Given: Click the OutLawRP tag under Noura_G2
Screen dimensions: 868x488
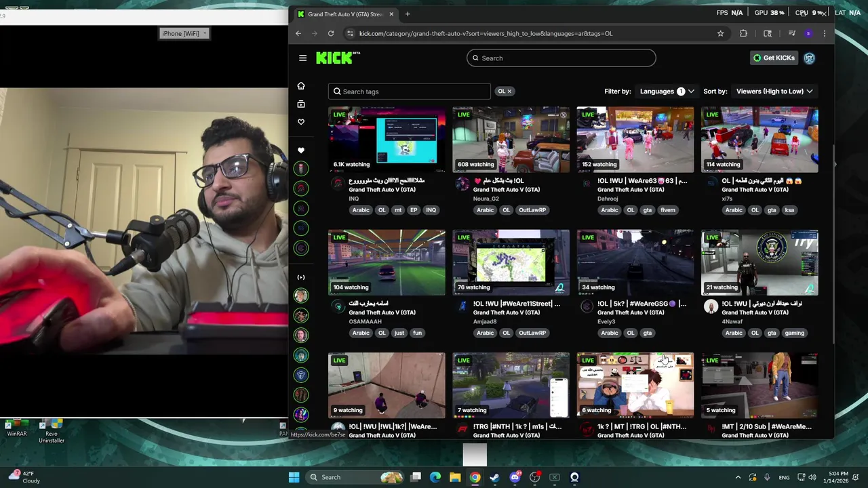Looking at the screenshot, I should 532,210.
